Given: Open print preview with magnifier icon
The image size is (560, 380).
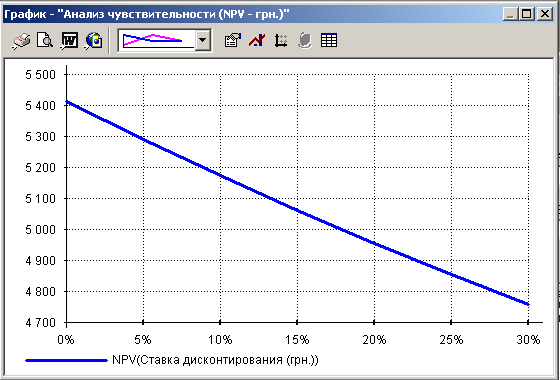Looking at the screenshot, I should coord(45,40).
